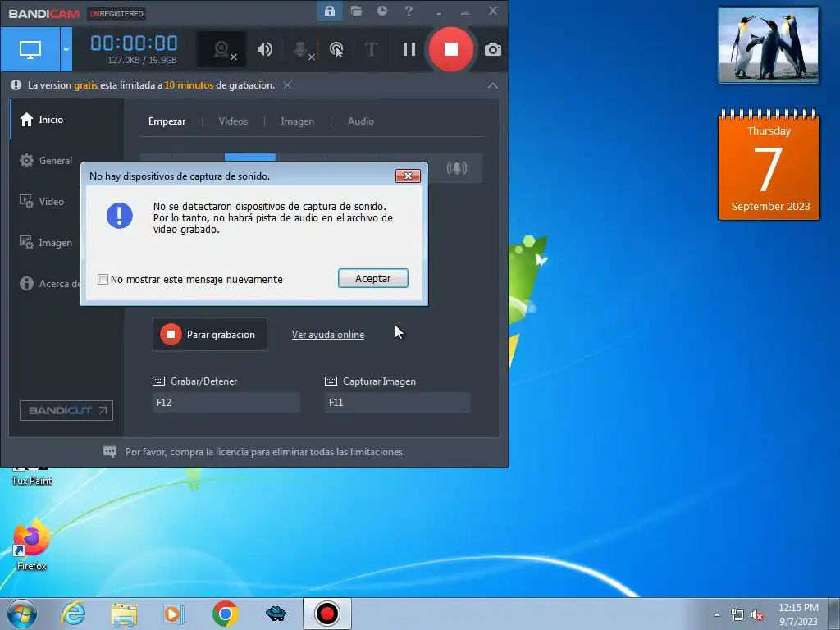Stop recording with the red button
Screen dimensions: 840x630
click(x=451, y=49)
